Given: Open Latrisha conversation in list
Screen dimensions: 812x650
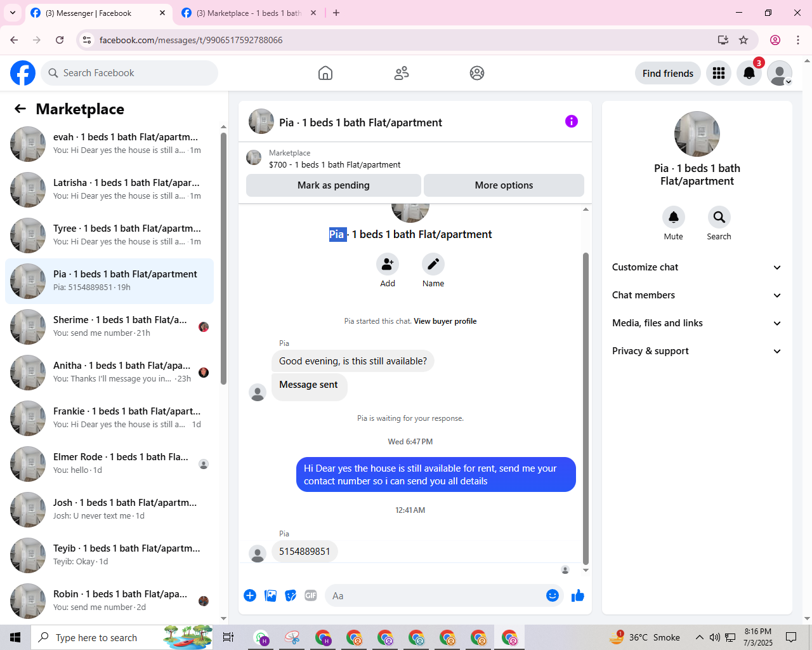Looking at the screenshot, I should (x=109, y=190).
